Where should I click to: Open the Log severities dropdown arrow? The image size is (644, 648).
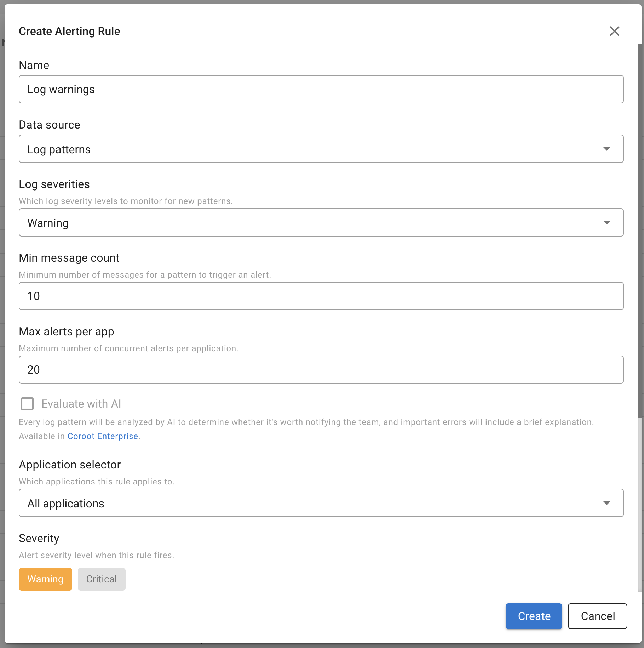[606, 222]
